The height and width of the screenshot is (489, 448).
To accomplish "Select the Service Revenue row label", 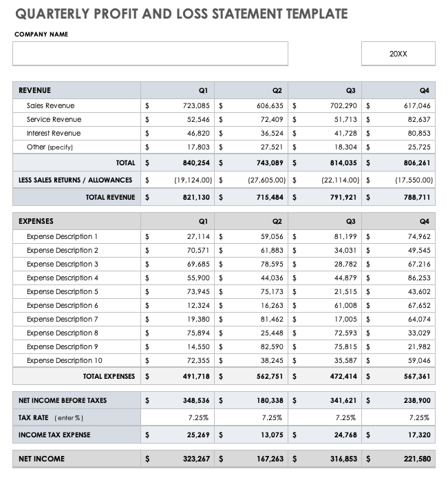I will [54, 120].
